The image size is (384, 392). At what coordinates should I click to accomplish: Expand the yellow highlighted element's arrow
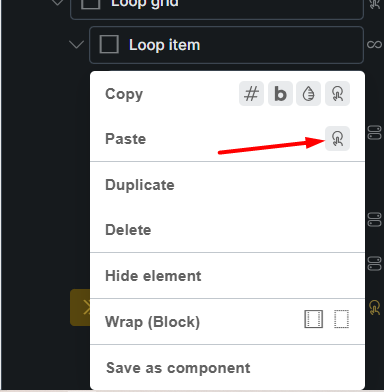click(86, 307)
